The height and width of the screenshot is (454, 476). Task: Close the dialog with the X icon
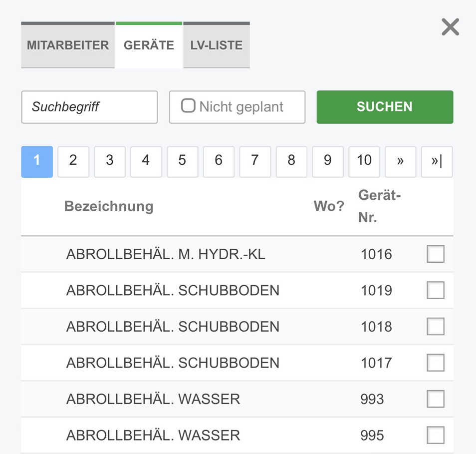[450, 27]
